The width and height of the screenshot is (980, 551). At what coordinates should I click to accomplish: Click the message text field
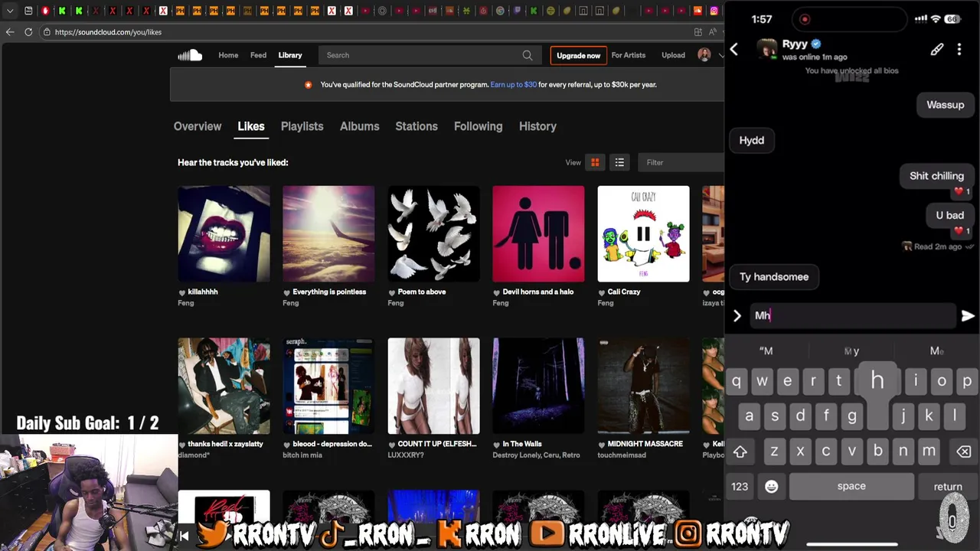pos(852,315)
